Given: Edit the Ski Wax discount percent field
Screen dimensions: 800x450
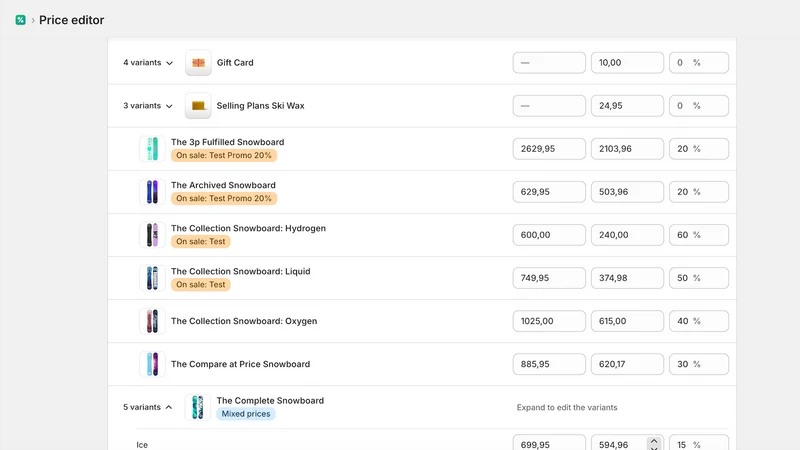Looking at the screenshot, I should (x=698, y=106).
